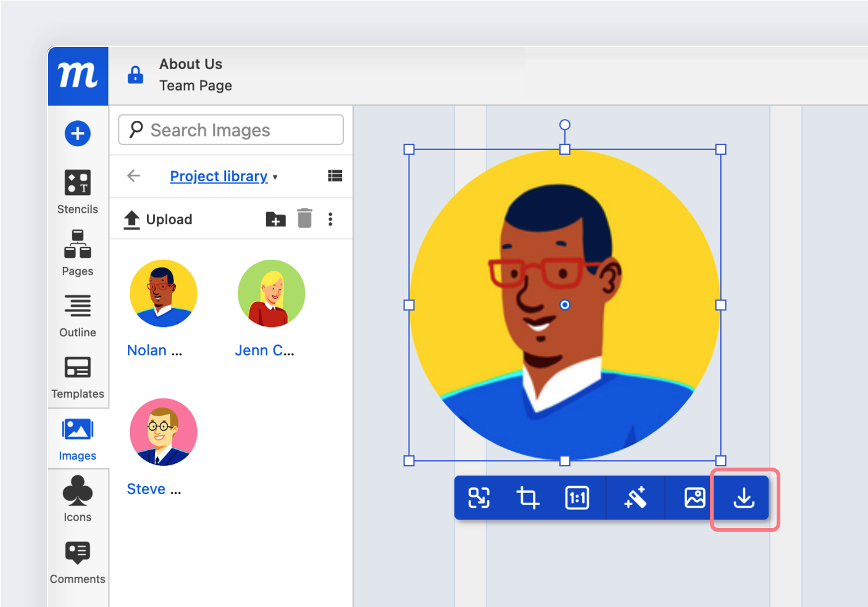The image size is (868, 607).
Task: Click the new folder icon in the library
Action: (275, 219)
